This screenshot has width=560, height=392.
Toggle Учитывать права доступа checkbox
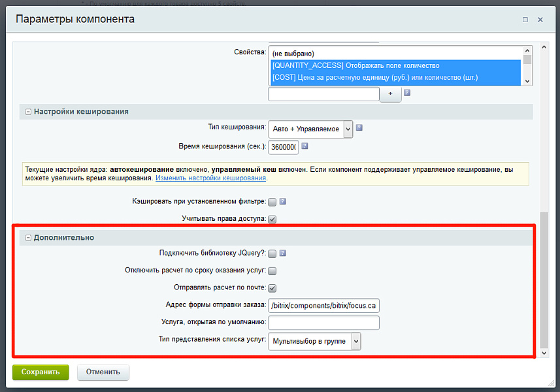coord(272,219)
